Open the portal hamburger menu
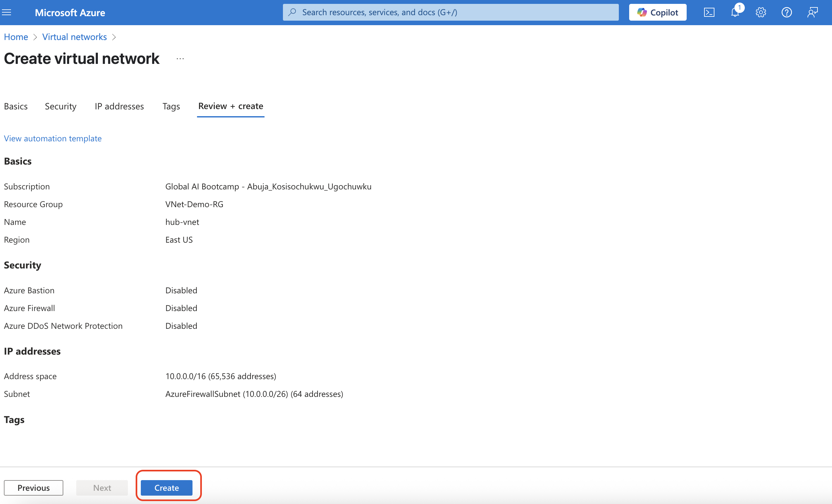This screenshot has width=832, height=504. pyautogui.click(x=7, y=13)
